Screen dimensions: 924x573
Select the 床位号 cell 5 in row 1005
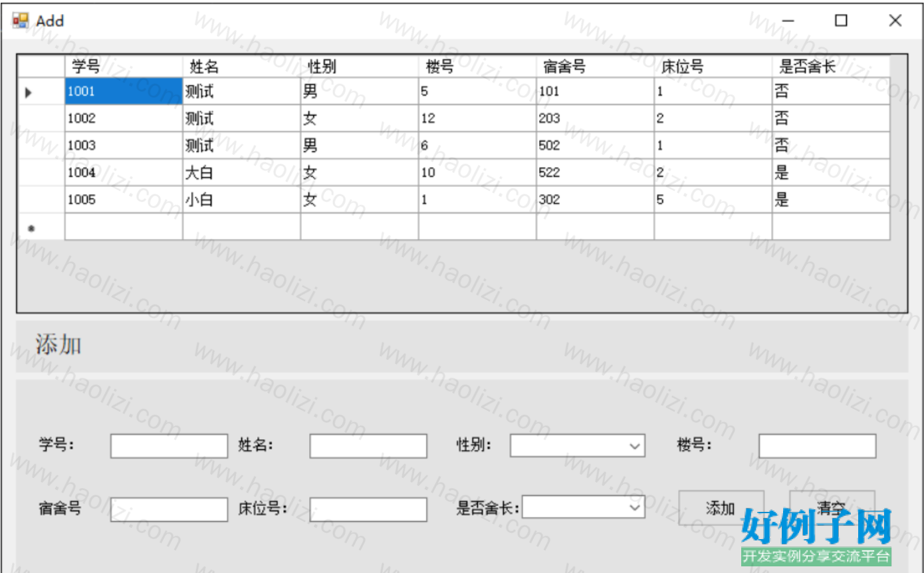(x=713, y=200)
